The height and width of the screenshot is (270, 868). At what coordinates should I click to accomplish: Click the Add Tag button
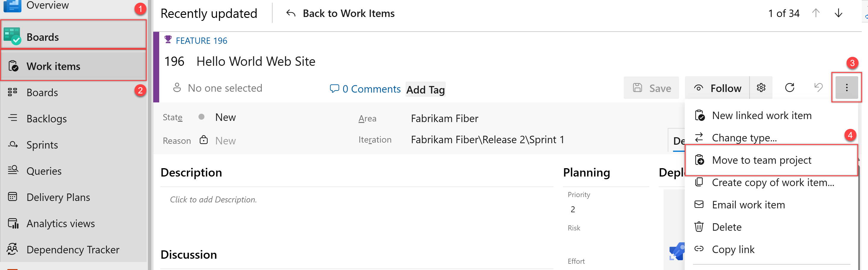(425, 90)
